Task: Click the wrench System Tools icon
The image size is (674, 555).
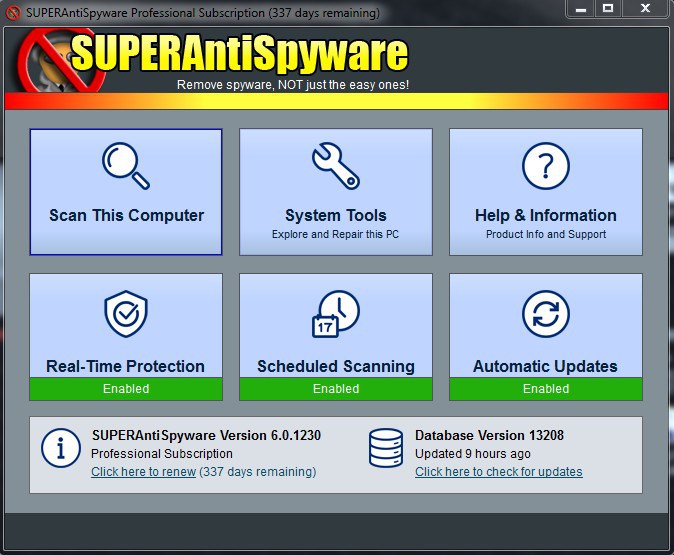Action: click(336, 166)
